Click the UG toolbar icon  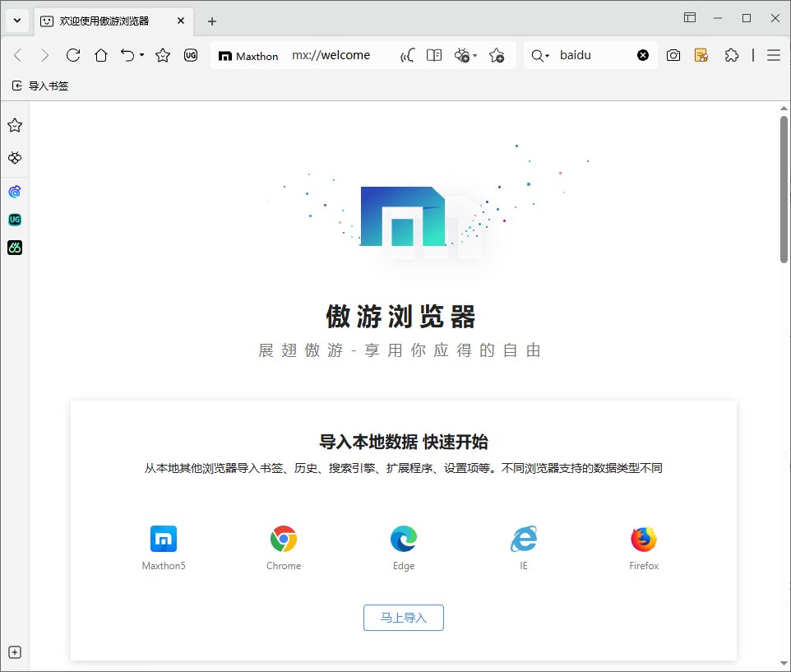point(191,55)
